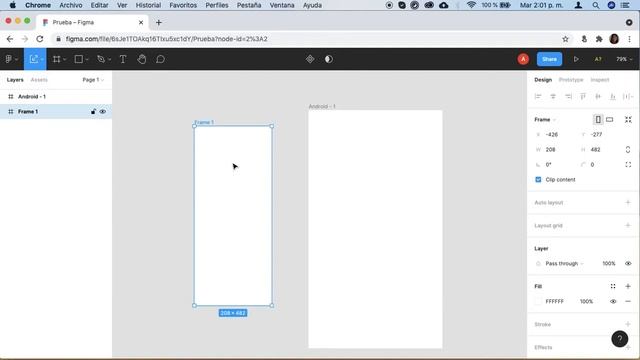The image size is (640, 360).
Task: Switch to the Prototype tab
Action: 571,80
